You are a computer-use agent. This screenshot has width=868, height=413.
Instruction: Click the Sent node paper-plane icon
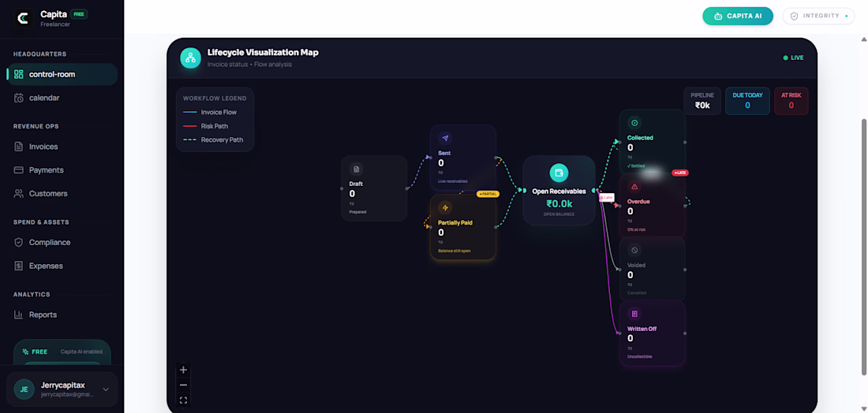(445, 138)
